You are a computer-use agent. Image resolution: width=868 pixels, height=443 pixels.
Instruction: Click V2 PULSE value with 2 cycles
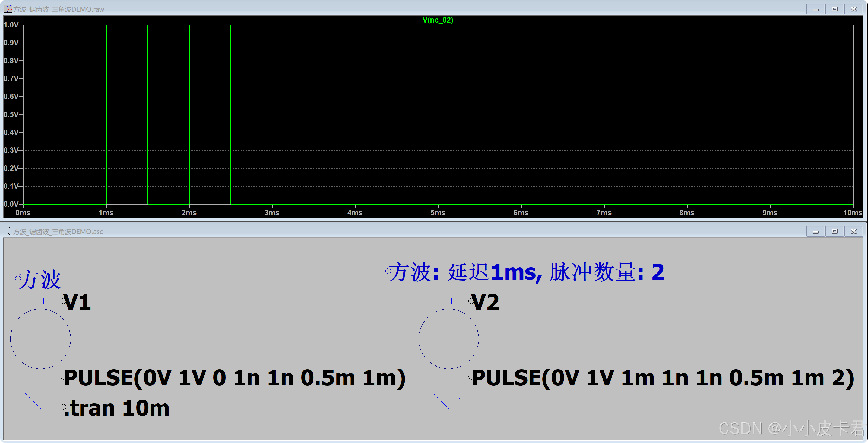click(x=663, y=378)
